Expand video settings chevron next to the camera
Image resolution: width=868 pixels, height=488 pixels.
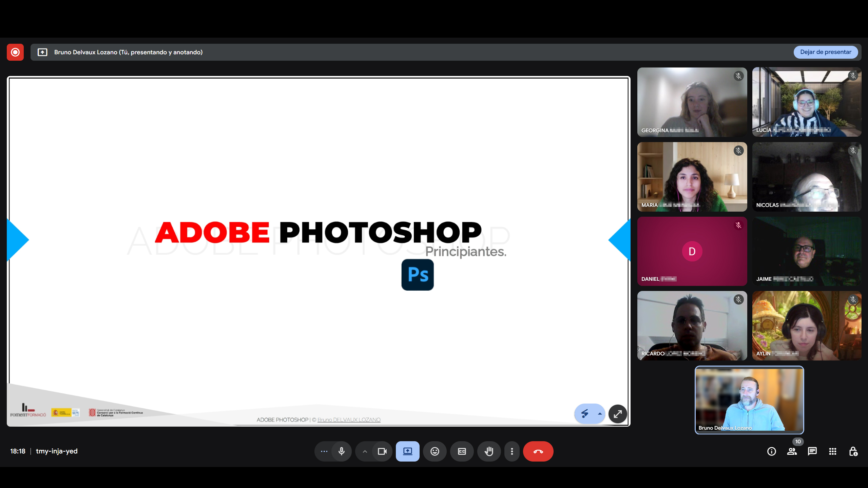[x=365, y=451]
